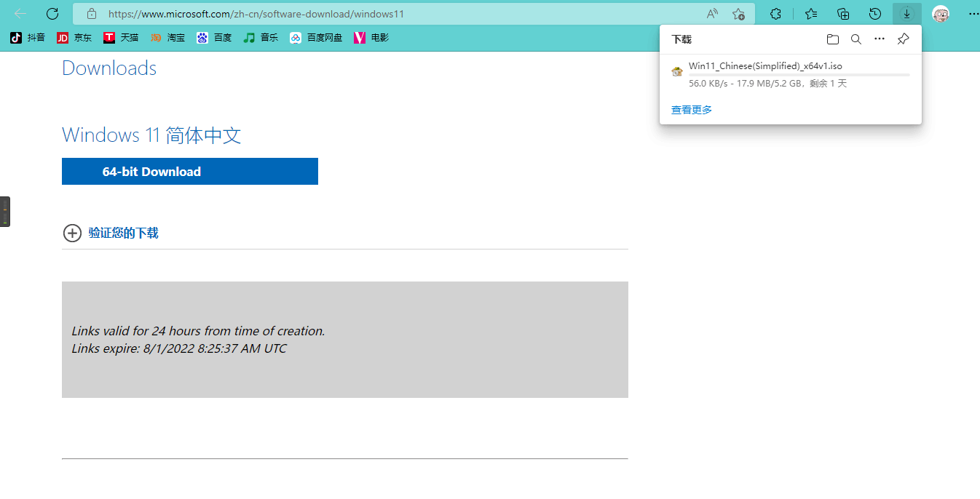
Task: Open the 京东 bookmark
Action: (x=74, y=37)
